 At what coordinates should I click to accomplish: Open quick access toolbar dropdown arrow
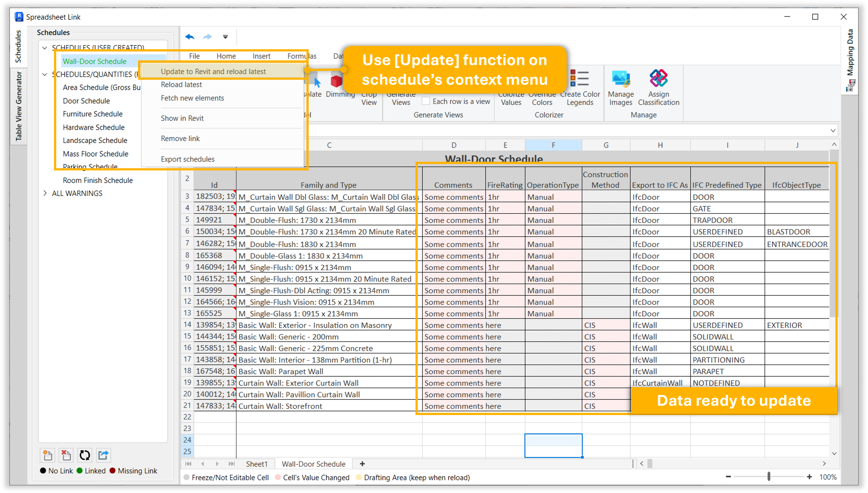tap(225, 37)
